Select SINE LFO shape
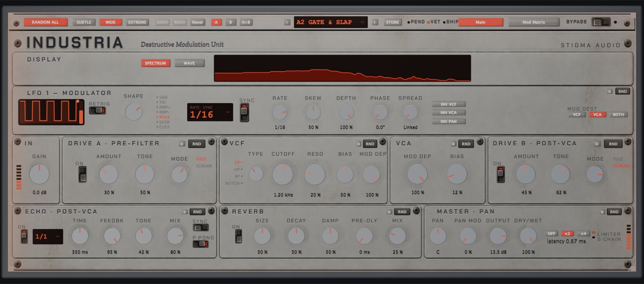Screen dimensions: 644x284 [162, 97]
